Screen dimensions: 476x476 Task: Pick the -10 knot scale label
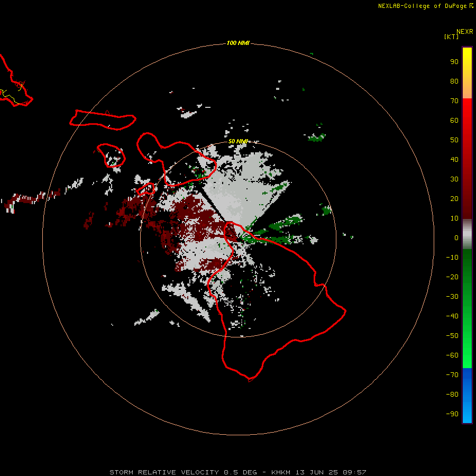pos(452,258)
